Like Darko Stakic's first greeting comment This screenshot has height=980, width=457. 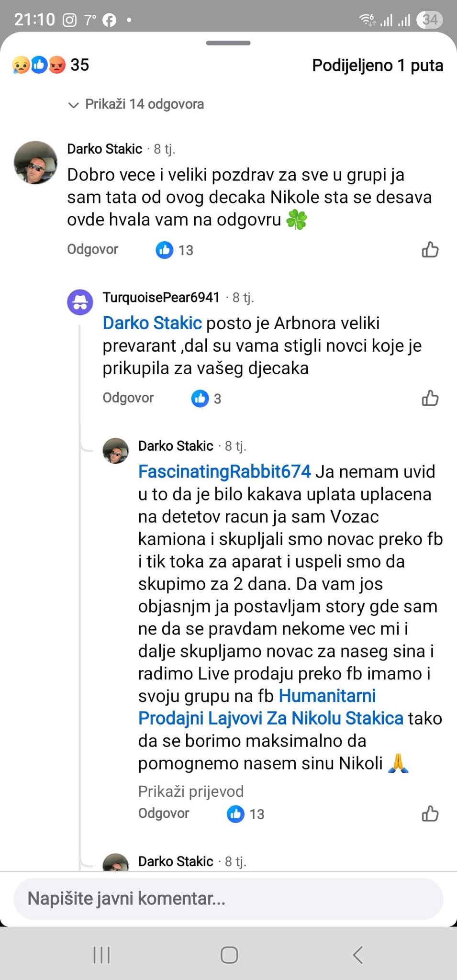[x=430, y=250]
